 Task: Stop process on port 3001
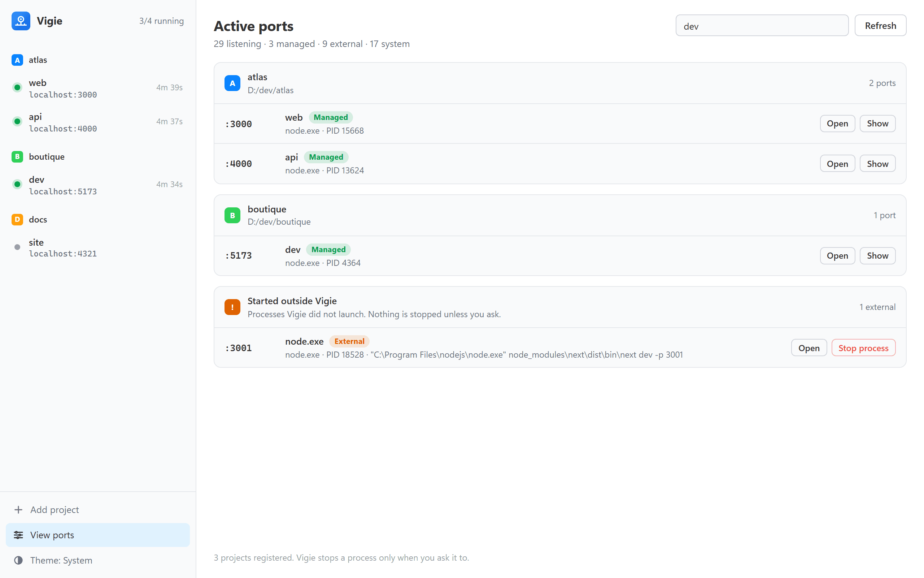(863, 348)
